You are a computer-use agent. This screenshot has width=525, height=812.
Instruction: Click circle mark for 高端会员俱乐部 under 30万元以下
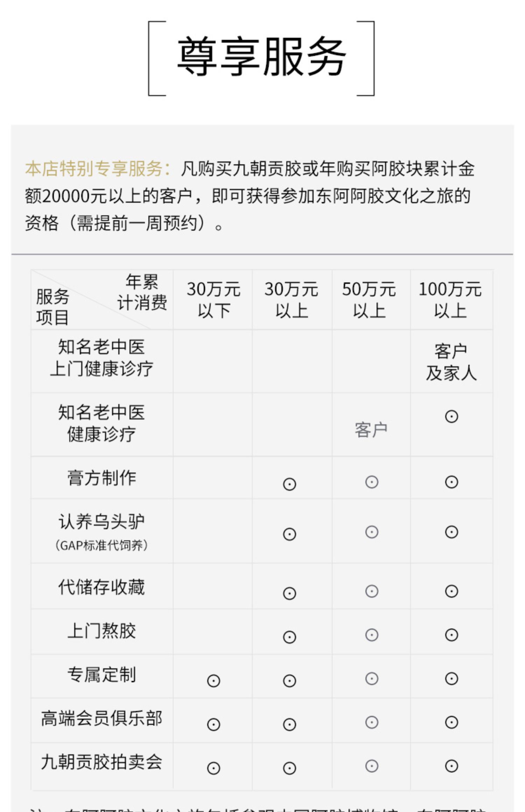coord(213,725)
